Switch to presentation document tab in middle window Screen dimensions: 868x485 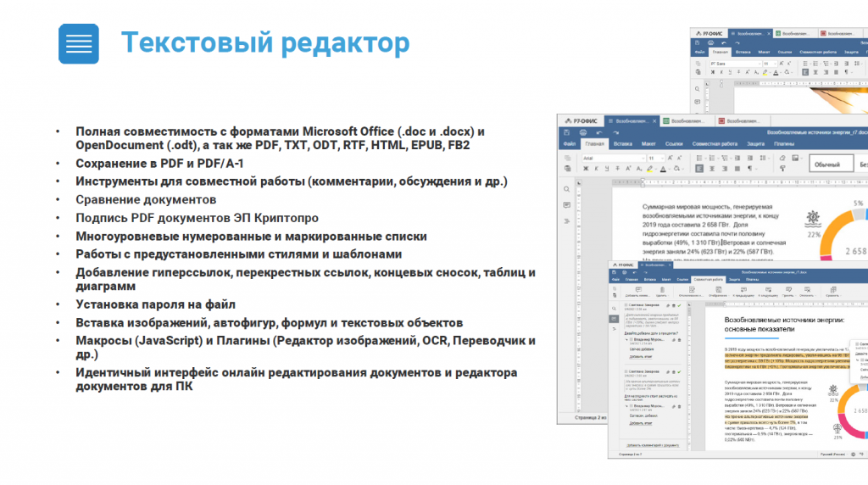click(x=743, y=120)
